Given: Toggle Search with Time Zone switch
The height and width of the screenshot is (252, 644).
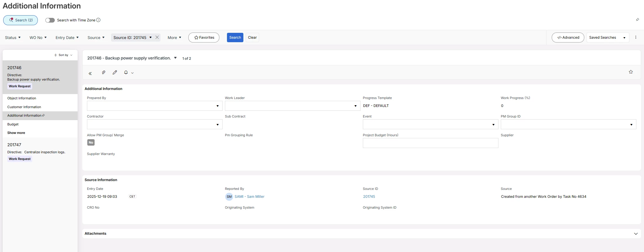Looking at the screenshot, I should (x=50, y=20).
